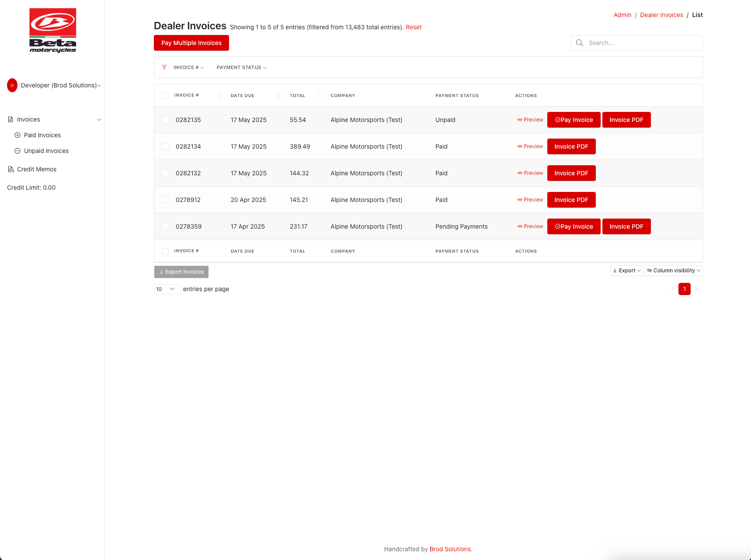
Task: Click the Reset link to clear filters
Action: pyautogui.click(x=414, y=27)
